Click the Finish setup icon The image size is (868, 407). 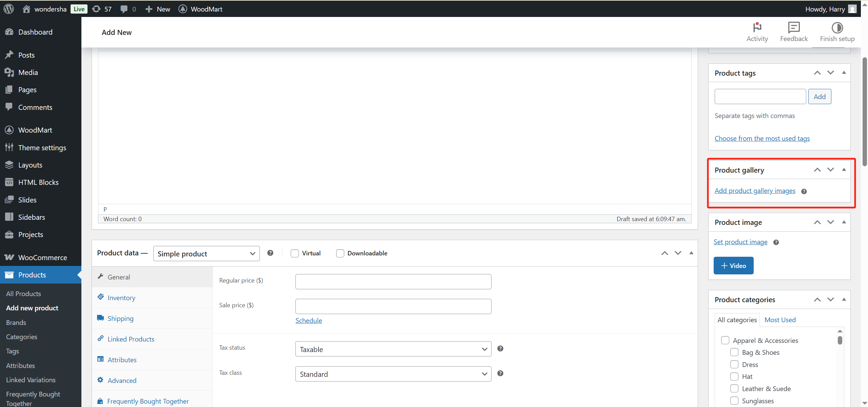[837, 27]
